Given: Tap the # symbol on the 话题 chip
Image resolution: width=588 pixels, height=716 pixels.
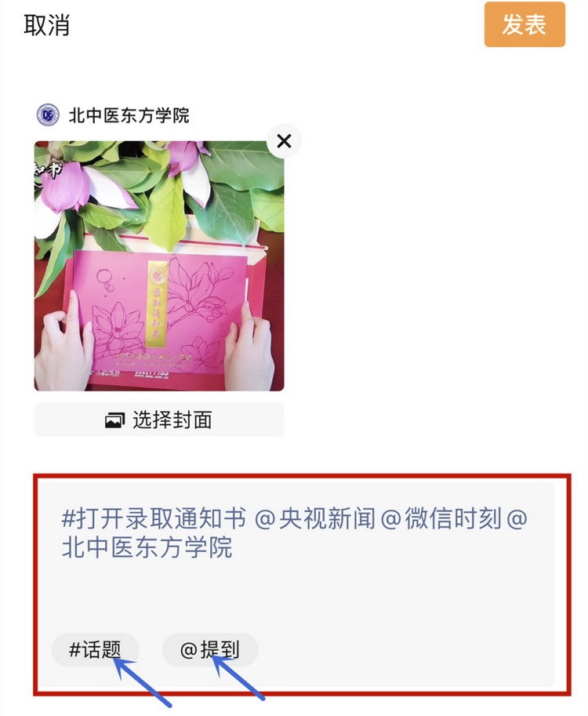Looking at the screenshot, I should tap(74, 650).
